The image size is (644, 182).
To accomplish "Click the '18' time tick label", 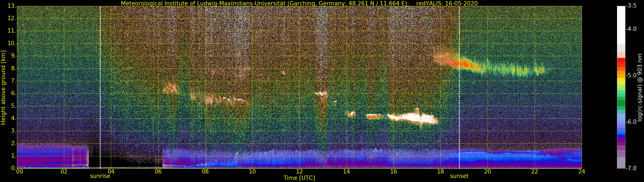I will 440,172.
